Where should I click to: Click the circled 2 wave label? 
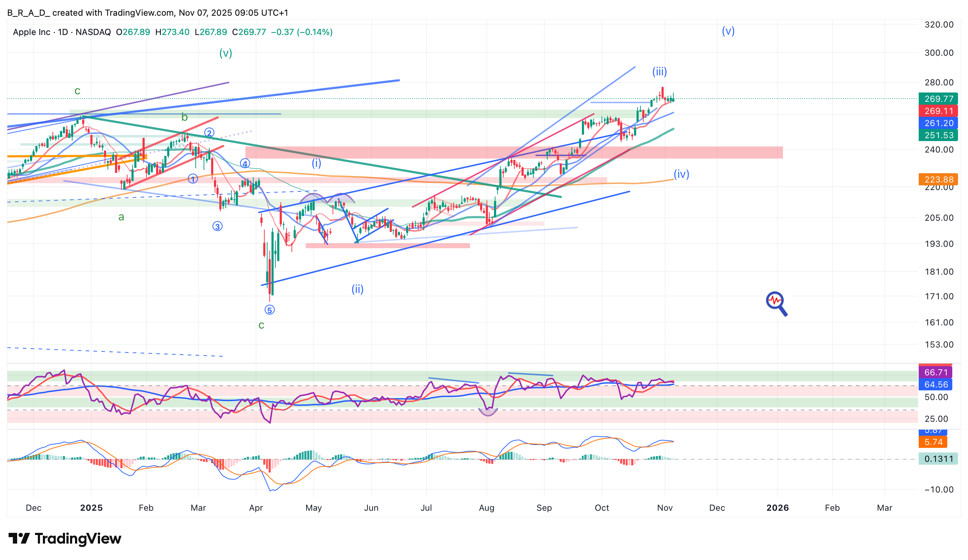pos(209,133)
